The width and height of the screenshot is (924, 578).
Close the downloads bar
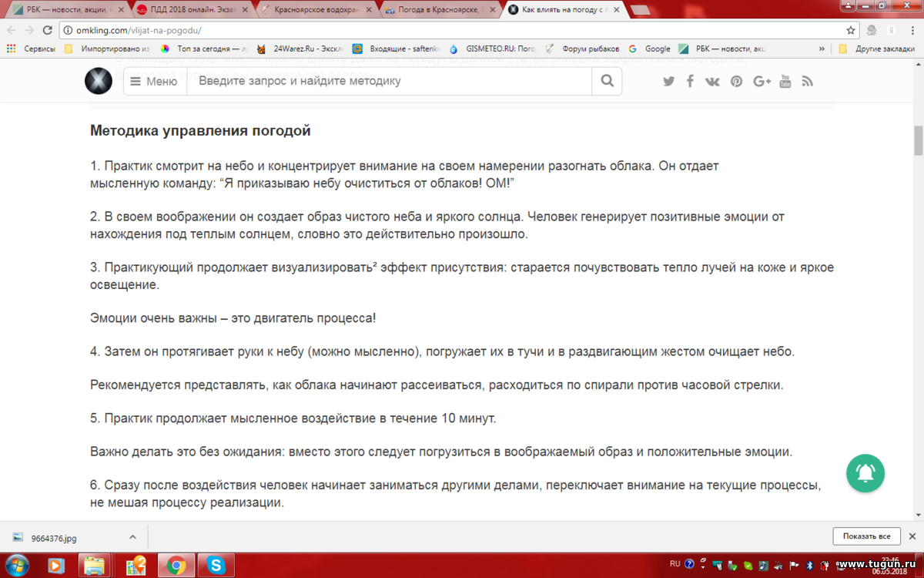coord(912,536)
